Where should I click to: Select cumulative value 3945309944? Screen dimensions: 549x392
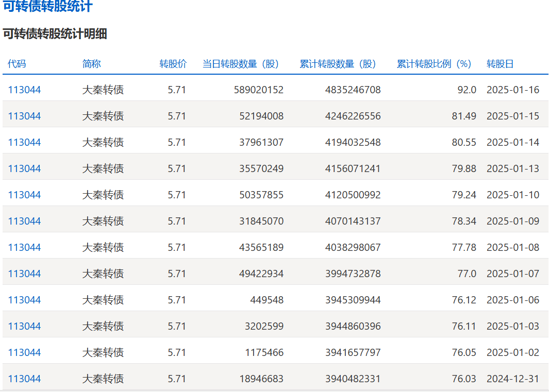[x=353, y=300]
